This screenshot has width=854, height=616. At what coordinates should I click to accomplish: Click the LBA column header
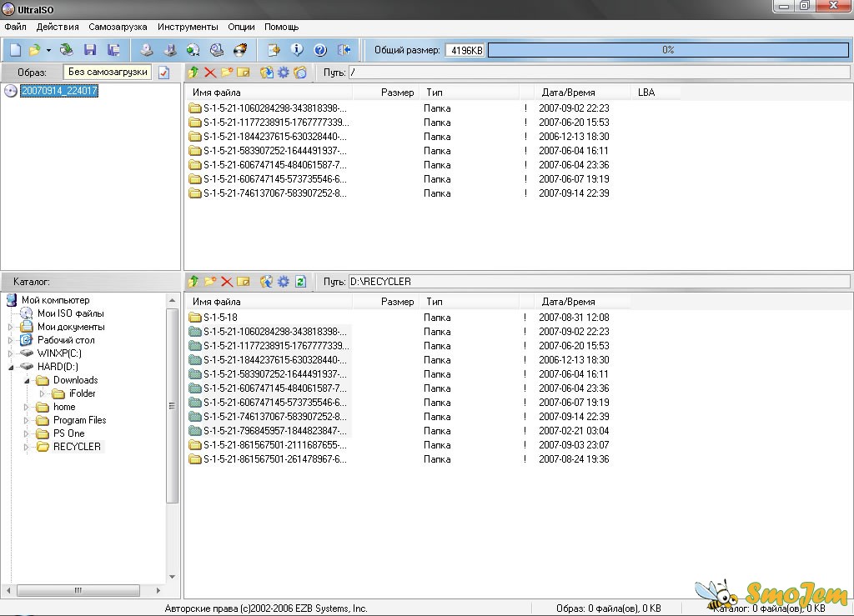tap(656, 93)
